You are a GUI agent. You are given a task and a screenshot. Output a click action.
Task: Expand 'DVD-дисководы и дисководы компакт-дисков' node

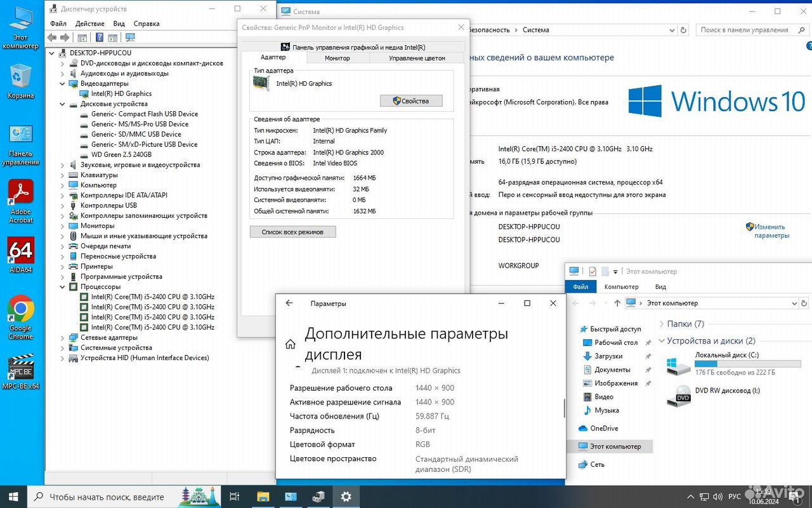(x=62, y=63)
